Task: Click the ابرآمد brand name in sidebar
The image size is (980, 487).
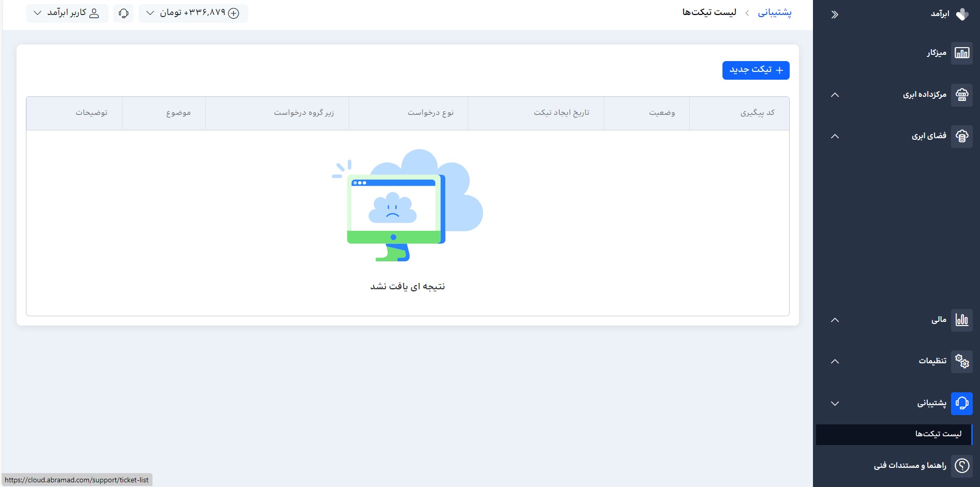Action: 940,14
